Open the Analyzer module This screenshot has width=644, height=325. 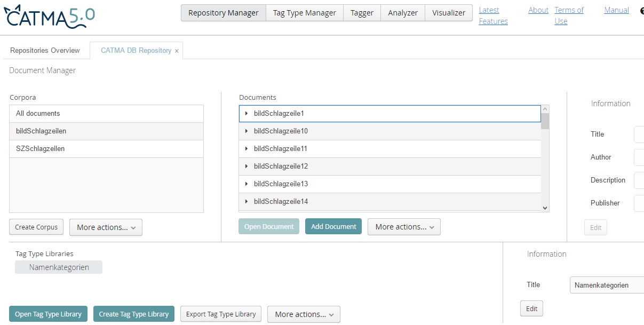(402, 13)
